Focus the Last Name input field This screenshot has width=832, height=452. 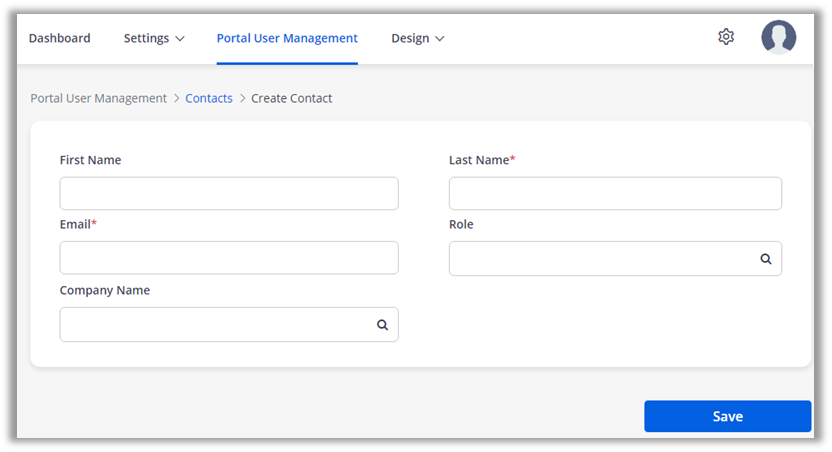click(x=615, y=194)
